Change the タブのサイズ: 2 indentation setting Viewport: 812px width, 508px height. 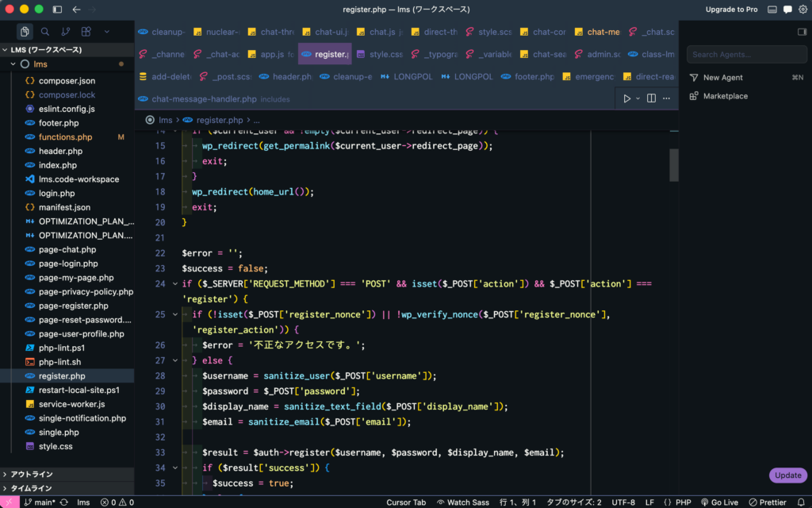(574, 502)
